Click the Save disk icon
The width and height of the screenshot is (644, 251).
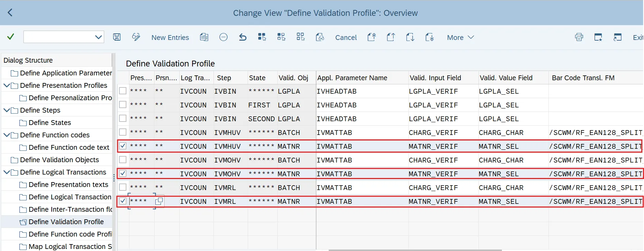click(x=117, y=37)
